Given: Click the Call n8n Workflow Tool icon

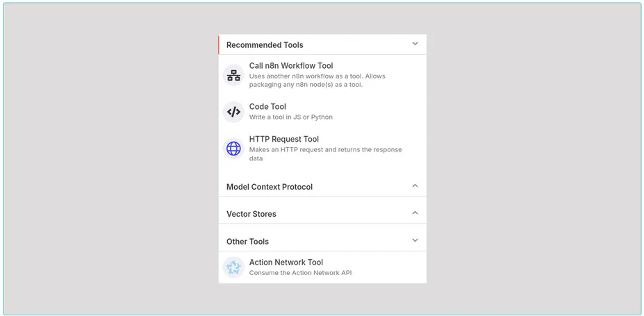Looking at the screenshot, I should pyautogui.click(x=233, y=76).
